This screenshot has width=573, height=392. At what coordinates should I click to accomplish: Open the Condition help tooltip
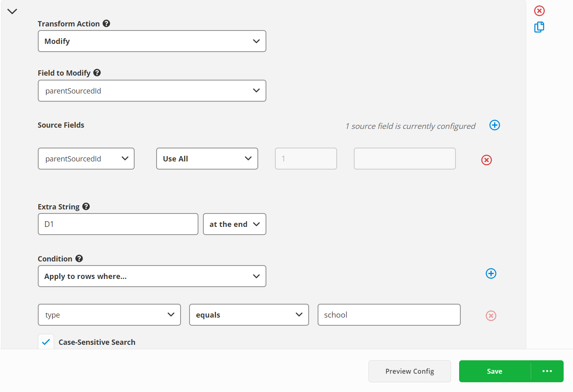coord(78,259)
